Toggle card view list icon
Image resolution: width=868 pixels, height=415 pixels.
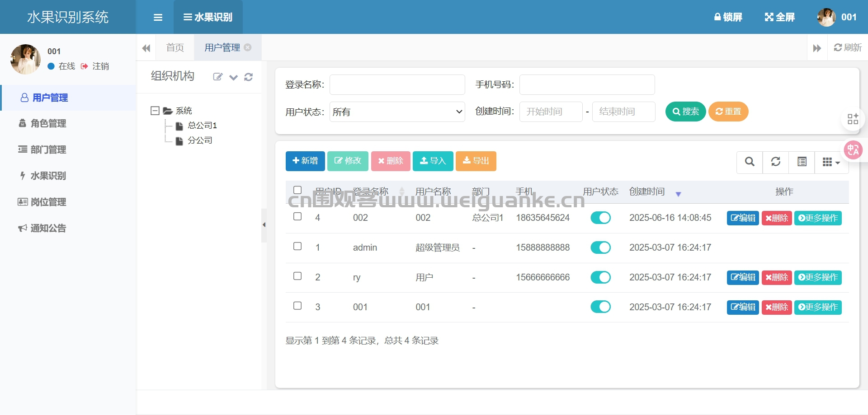pyautogui.click(x=802, y=162)
